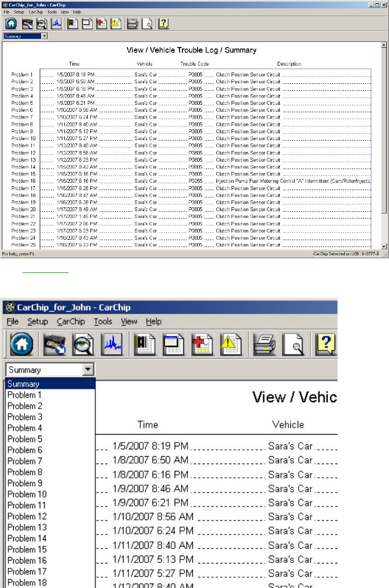
Task: Click Home icon in the small upper window
Action: [11, 23]
